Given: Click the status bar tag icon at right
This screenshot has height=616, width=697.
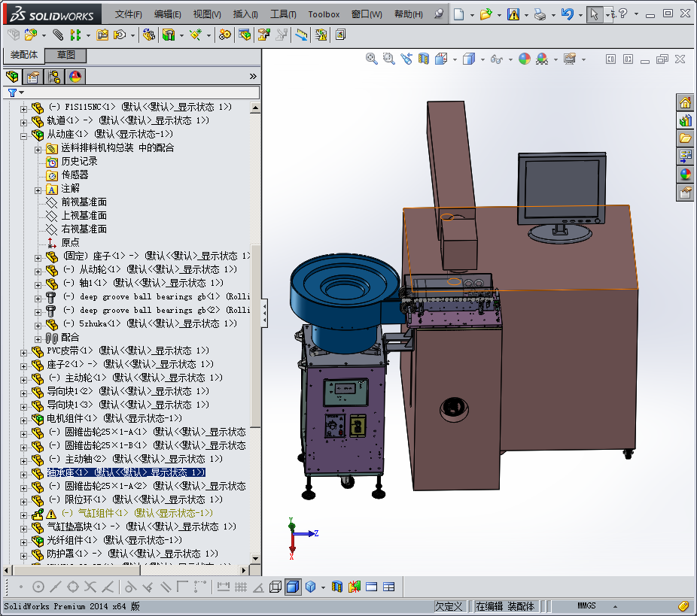Looking at the screenshot, I should (x=683, y=605).
